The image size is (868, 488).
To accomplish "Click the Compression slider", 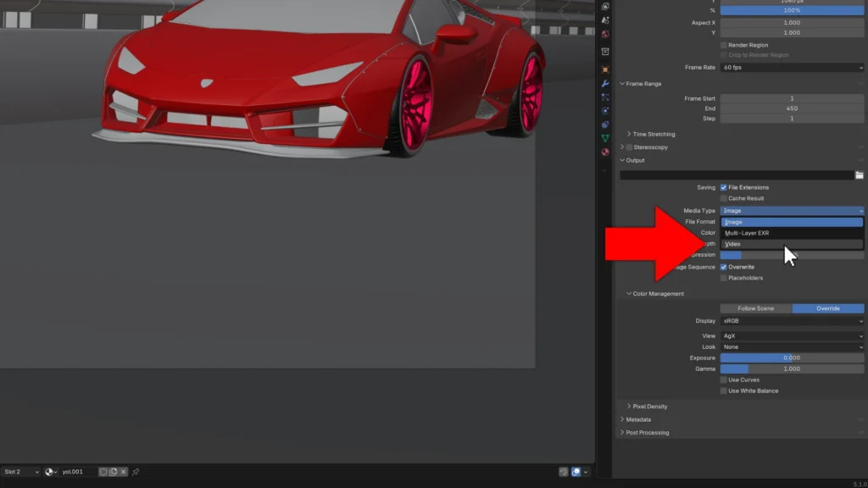I will click(792, 255).
